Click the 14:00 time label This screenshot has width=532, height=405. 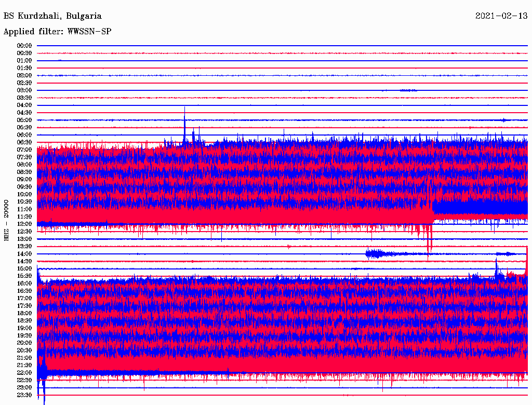(x=24, y=253)
